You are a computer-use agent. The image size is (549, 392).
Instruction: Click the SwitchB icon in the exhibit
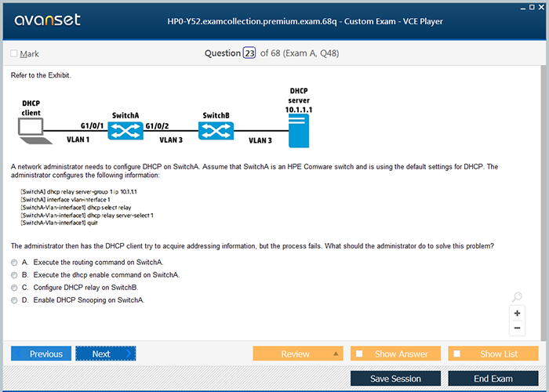216,132
